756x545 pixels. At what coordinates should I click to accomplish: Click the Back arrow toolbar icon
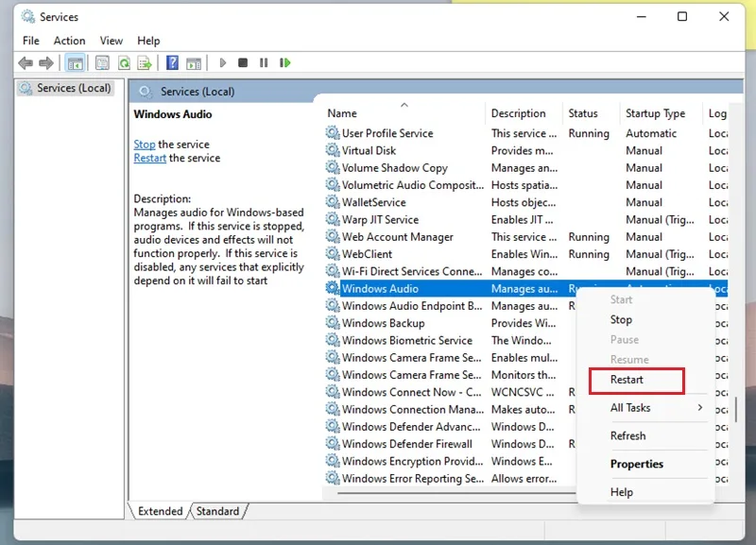pyautogui.click(x=26, y=62)
